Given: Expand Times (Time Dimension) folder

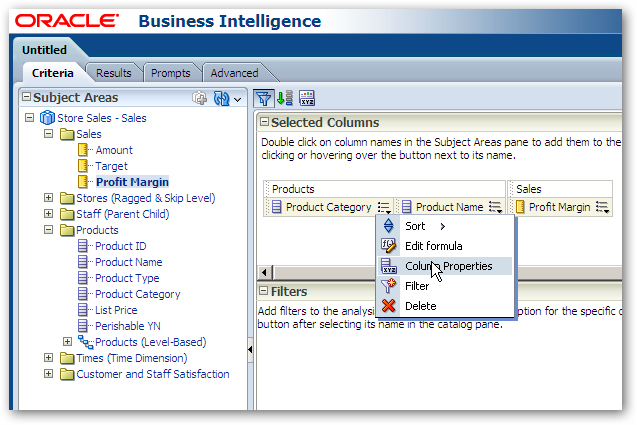Looking at the screenshot, I should pos(48,358).
